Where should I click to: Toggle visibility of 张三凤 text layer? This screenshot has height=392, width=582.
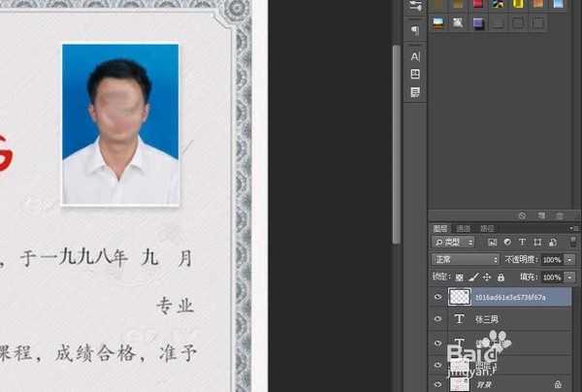[x=437, y=319]
